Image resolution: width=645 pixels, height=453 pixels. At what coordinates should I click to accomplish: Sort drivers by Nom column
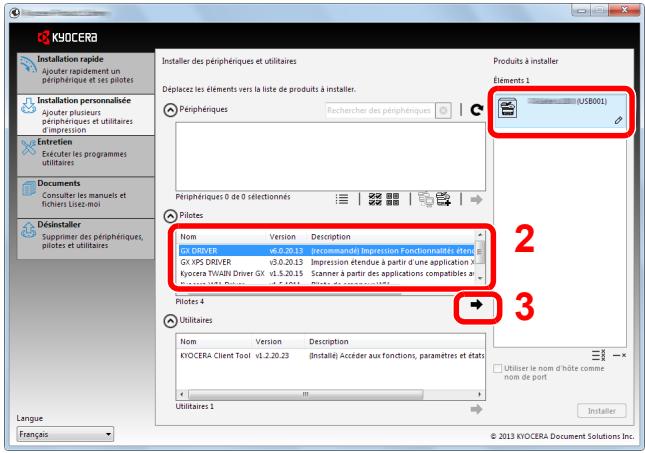click(222, 237)
